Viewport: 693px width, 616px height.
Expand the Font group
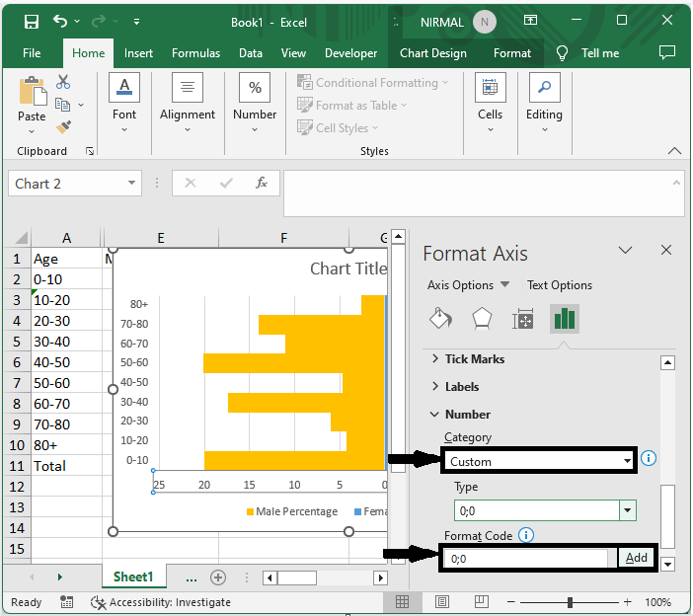pyautogui.click(x=124, y=103)
